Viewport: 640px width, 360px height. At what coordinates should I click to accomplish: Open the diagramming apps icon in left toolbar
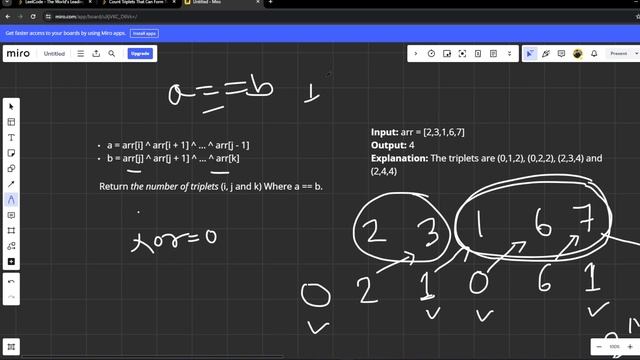click(x=11, y=246)
